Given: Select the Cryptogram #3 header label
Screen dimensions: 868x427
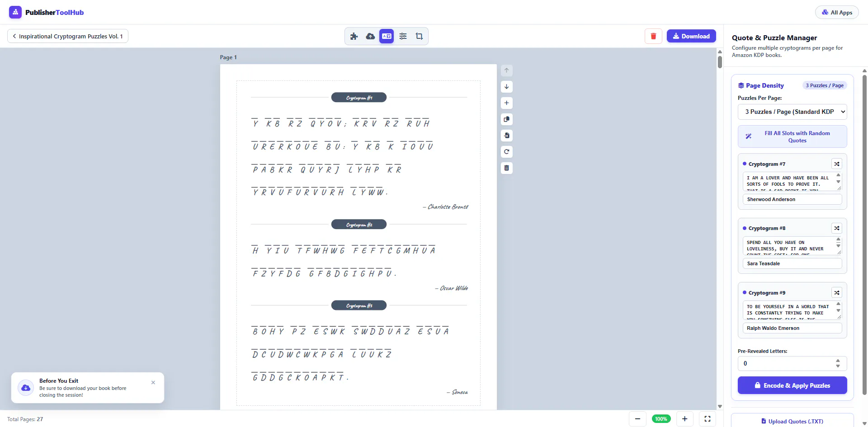Looking at the screenshot, I should click(359, 305).
